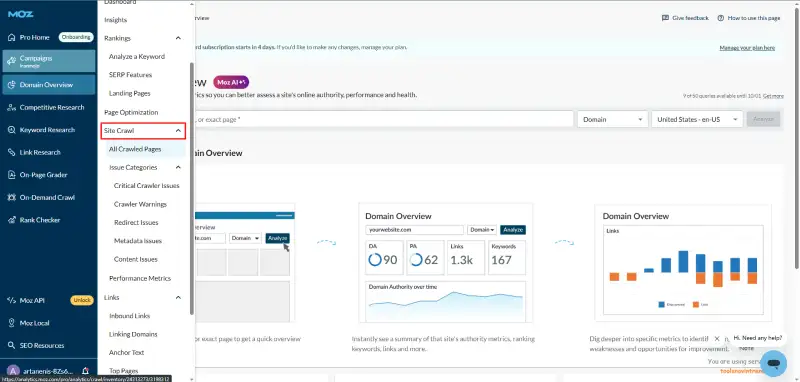Open Redirect Issues
This screenshot has height=382, width=800.
tap(136, 222)
